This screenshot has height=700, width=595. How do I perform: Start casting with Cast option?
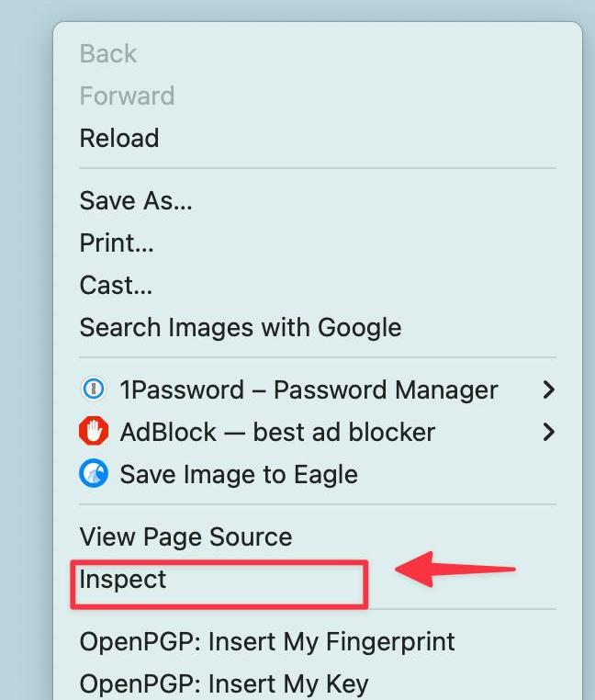116,285
